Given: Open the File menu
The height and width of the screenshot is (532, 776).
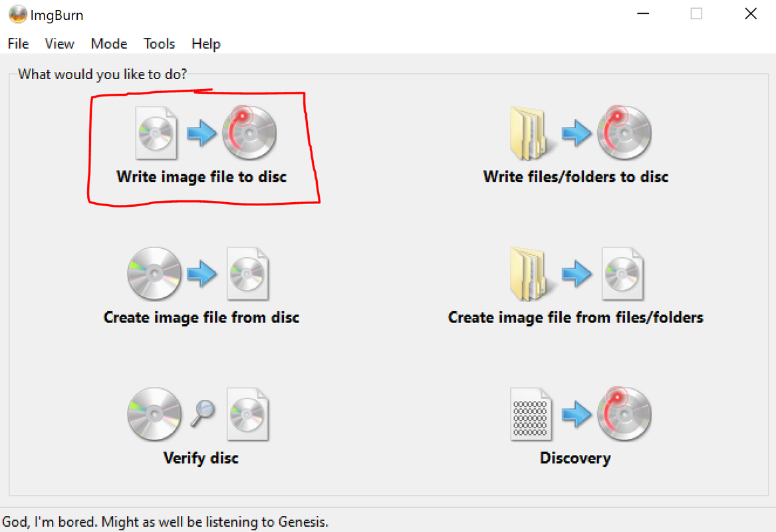Looking at the screenshot, I should (19, 43).
